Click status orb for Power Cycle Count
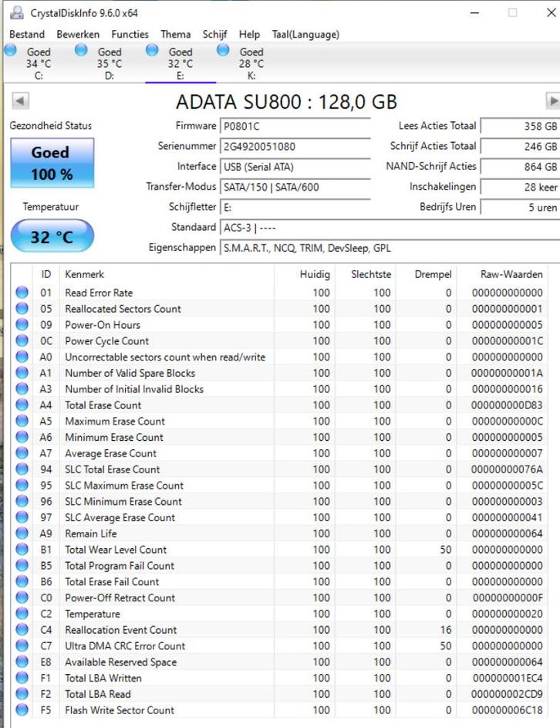560x728 pixels. point(22,340)
